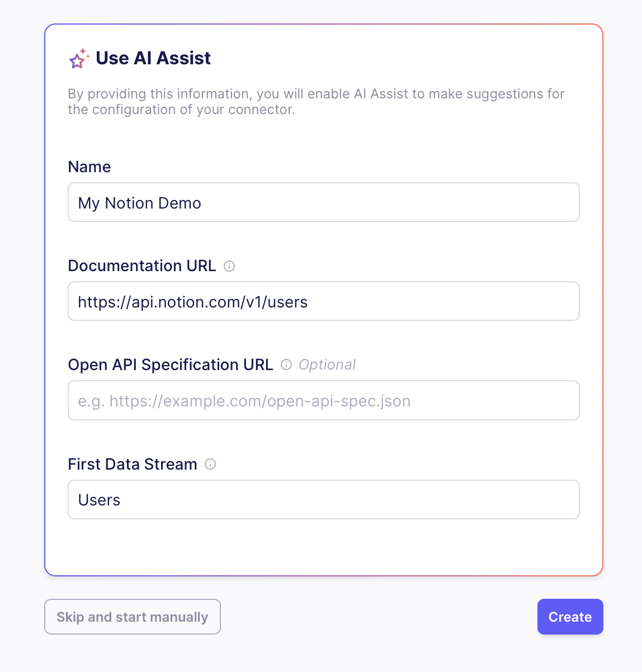Viewport: 642px width, 672px height.
Task: Click the Create button
Action: click(x=570, y=617)
